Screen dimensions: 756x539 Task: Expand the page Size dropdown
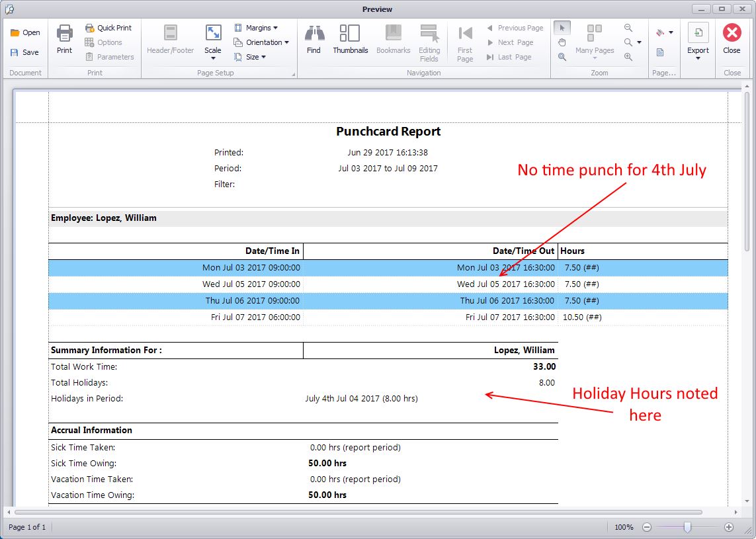click(x=250, y=57)
